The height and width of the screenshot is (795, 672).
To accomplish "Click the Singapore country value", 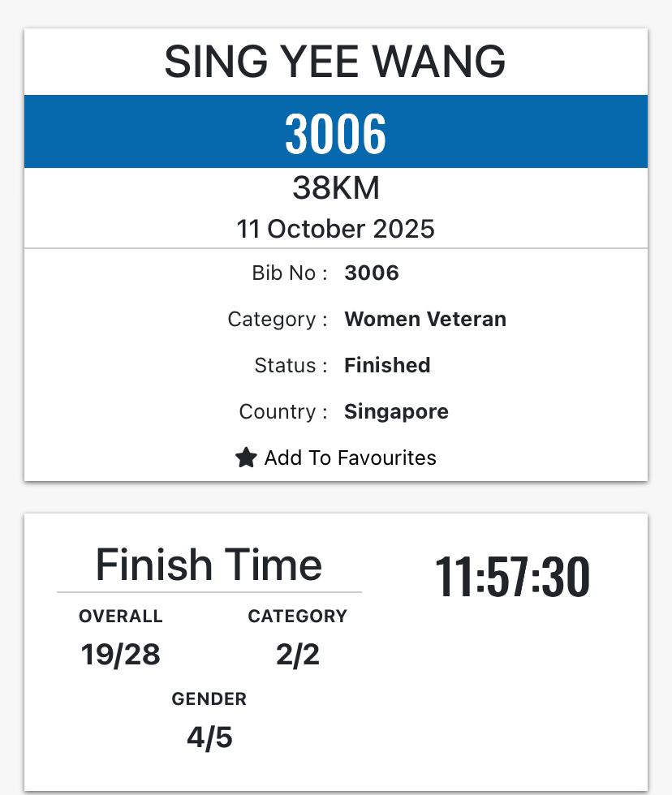I will click(396, 411).
